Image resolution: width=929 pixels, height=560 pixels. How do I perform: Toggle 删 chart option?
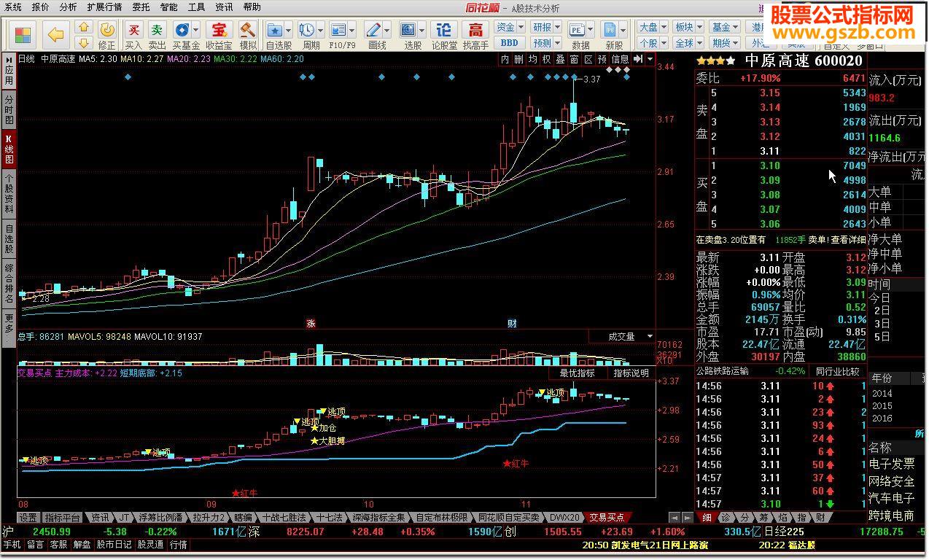[519, 59]
